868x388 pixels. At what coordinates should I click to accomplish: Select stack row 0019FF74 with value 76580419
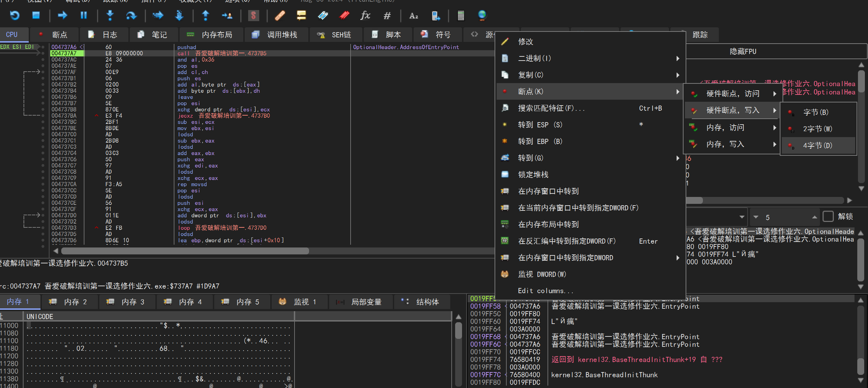(662, 360)
